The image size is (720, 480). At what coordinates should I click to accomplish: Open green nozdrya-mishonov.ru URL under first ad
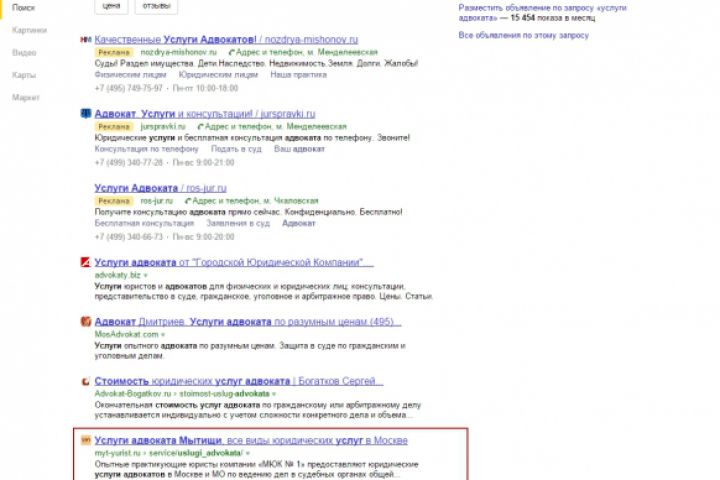coord(178,52)
